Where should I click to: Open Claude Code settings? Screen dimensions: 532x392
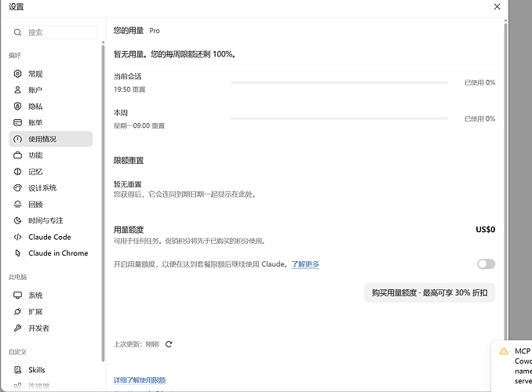[x=50, y=237]
